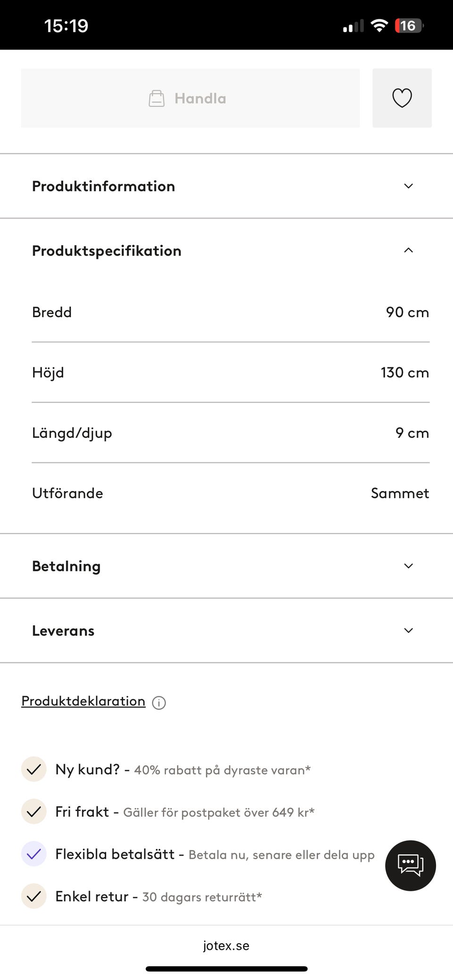Tap the Leverans heading

tap(63, 630)
